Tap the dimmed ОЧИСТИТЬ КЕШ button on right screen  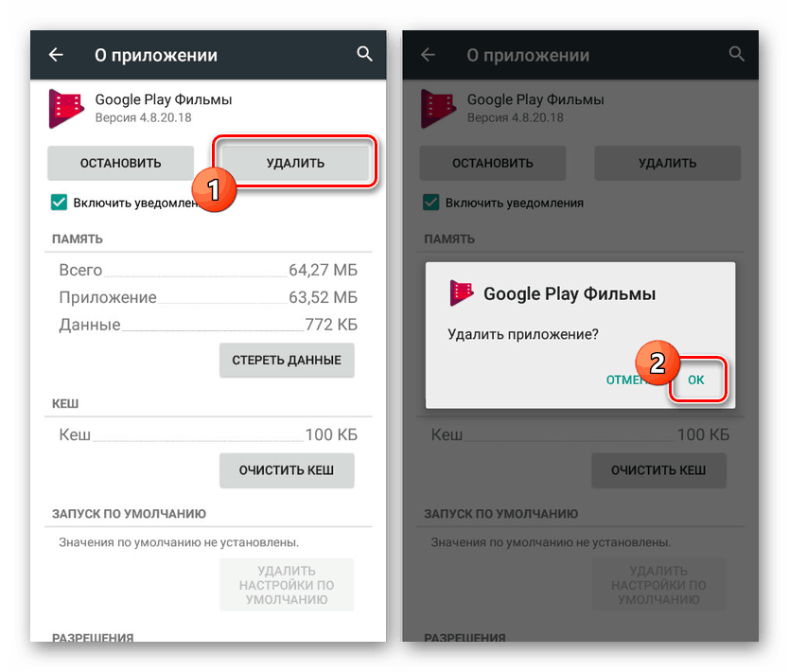[658, 470]
